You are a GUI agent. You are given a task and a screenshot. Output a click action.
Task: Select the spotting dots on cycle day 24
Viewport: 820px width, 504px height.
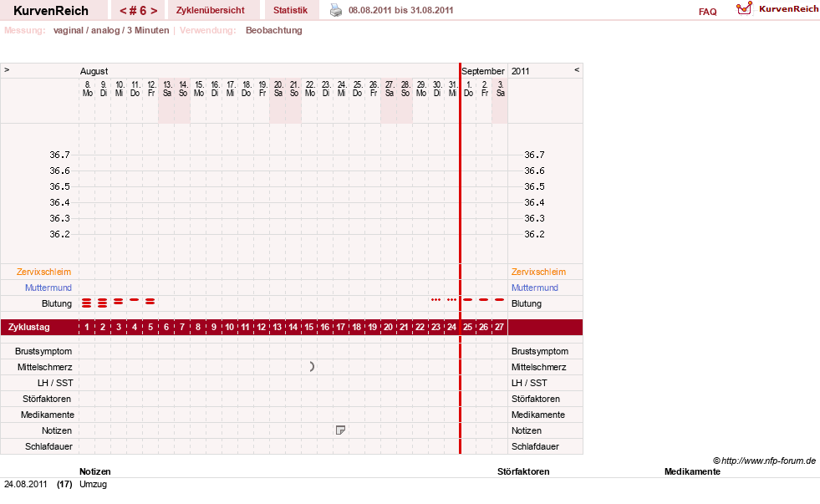pos(452,299)
